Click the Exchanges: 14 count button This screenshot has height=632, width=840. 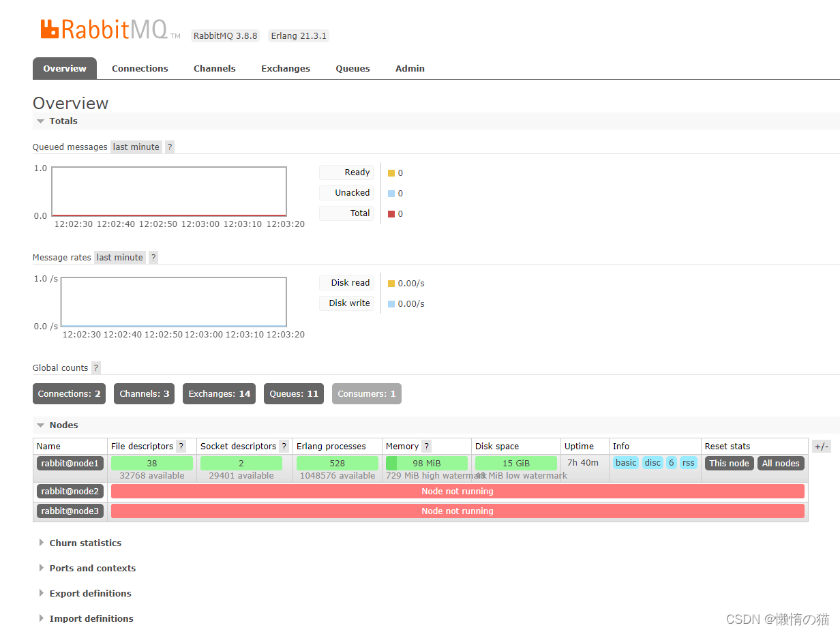pyautogui.click(x=219, y=393)
